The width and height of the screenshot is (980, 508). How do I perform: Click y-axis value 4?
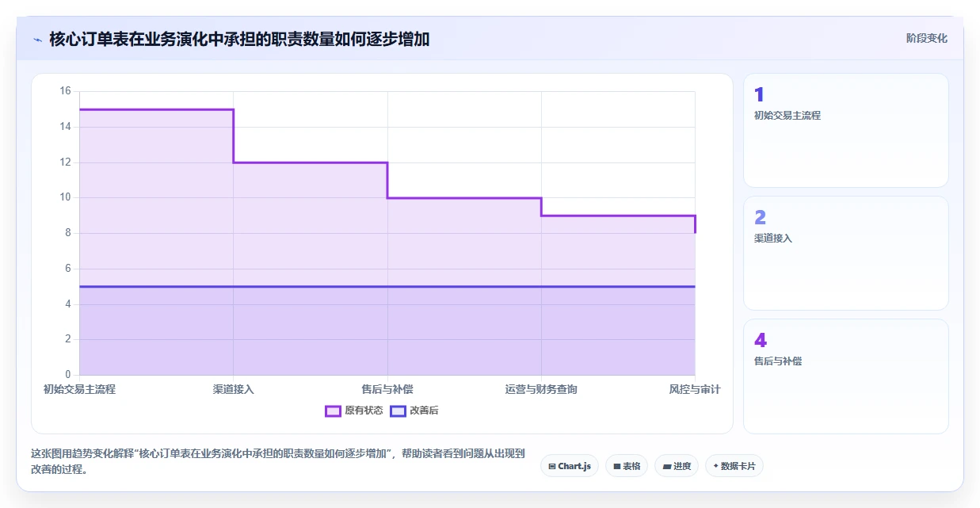[67, 304]
